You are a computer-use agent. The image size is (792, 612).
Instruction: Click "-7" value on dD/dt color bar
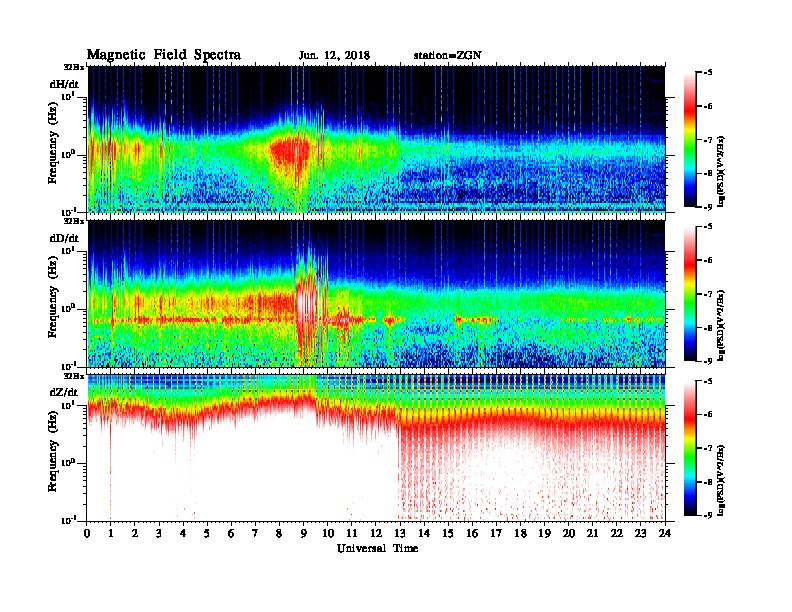(x=707, y=294)
